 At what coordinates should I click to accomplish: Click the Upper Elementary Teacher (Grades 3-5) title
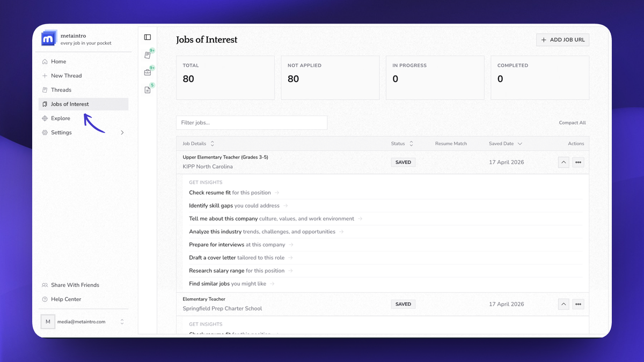pos(225,157)
